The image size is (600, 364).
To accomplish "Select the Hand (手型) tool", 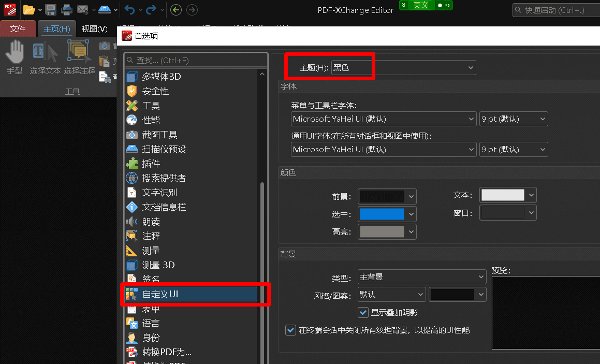I will (14, 57).
